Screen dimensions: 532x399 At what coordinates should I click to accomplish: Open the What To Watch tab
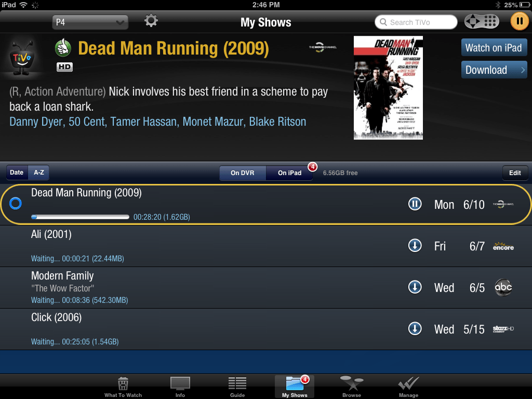click(123, 387)
